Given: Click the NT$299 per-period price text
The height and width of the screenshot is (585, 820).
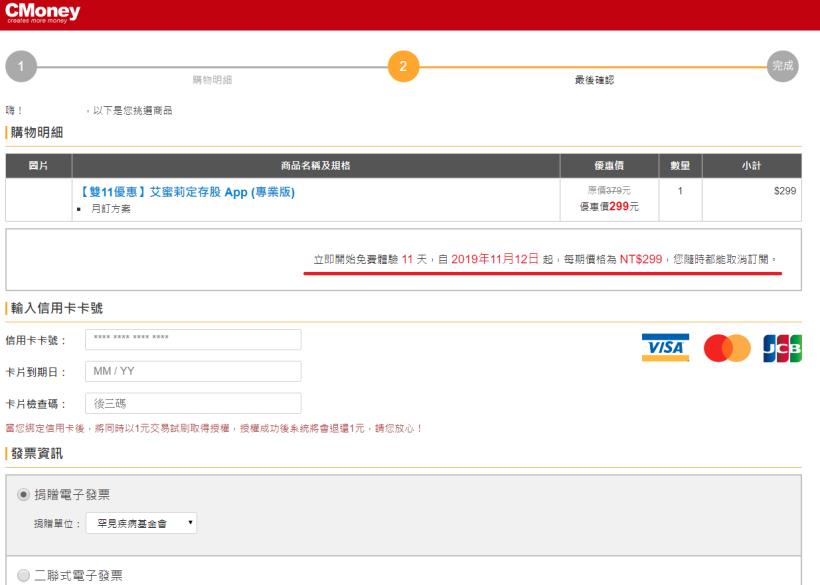Looking at the screenshot, I should [x=641, y=259].
